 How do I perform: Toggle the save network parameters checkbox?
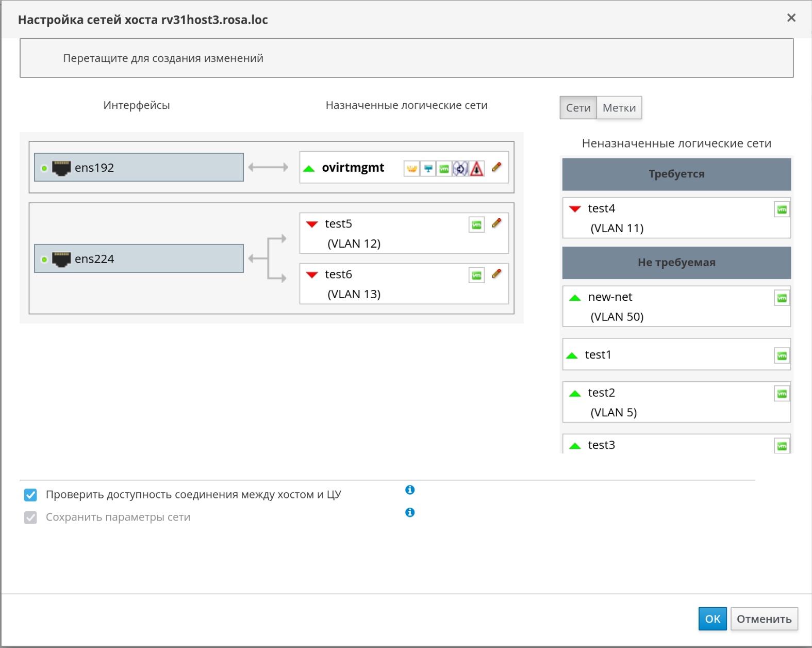coord(31,517)
